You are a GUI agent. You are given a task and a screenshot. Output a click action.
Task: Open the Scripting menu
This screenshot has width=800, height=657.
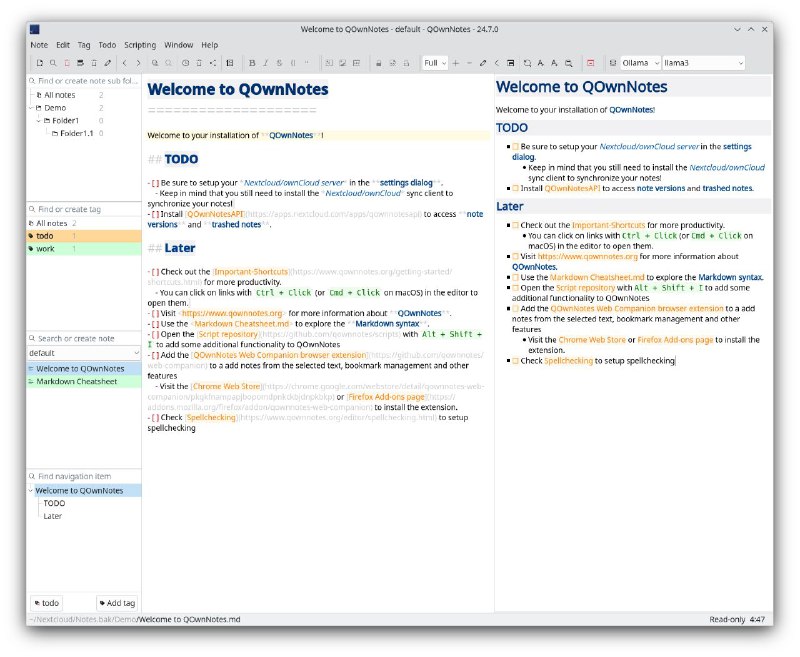pyautogui.click(x=139, y=44)
